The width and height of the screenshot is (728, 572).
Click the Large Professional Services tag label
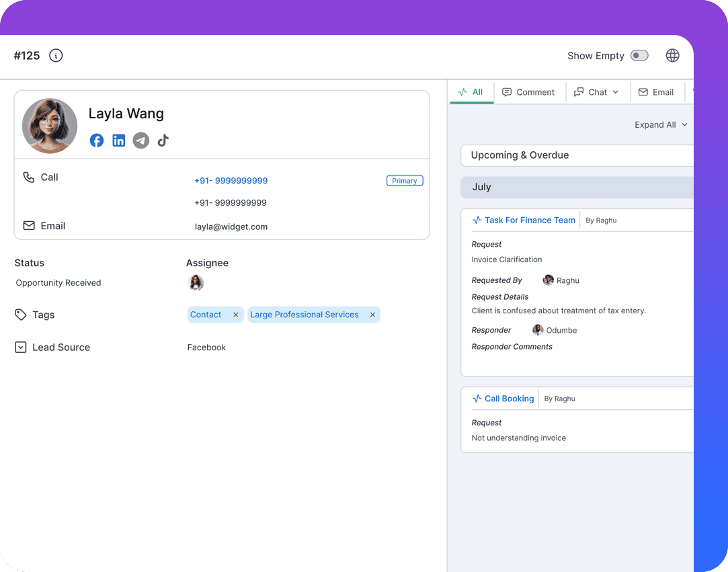[304, 315]
